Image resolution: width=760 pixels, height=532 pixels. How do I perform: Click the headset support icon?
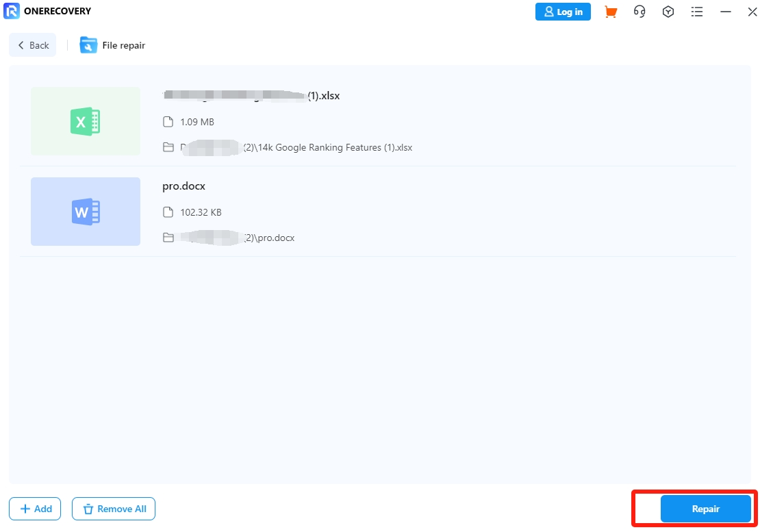(639, 12)
